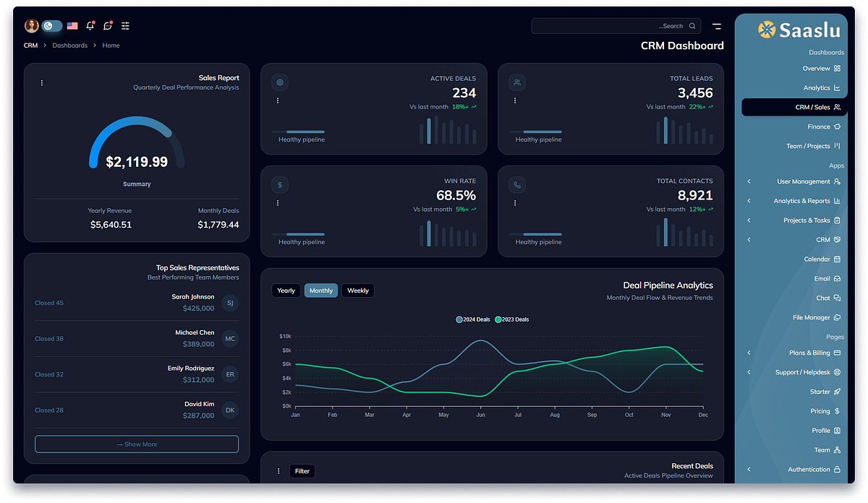
Task: Click the Win Rate dollar icon
Action: 280,185
